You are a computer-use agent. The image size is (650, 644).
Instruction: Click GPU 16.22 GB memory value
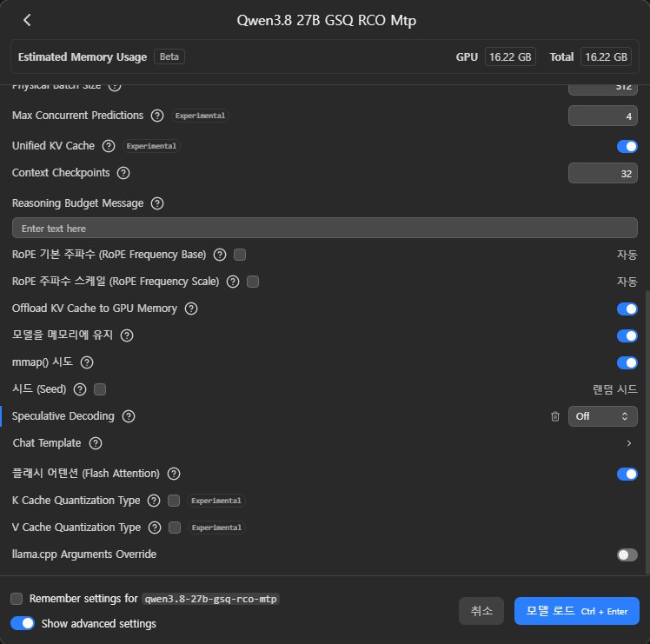[510, 56]
